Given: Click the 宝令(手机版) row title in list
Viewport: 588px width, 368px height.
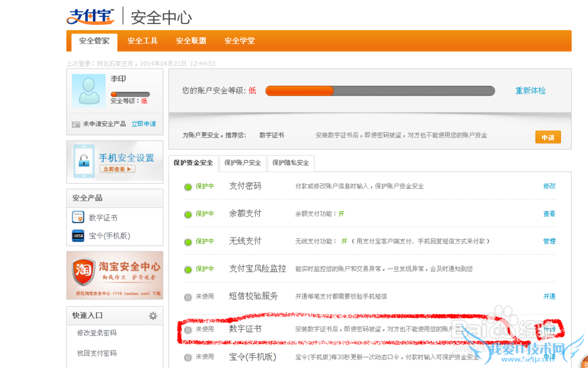Looking at the screenshot, I should tap(253, 357).
